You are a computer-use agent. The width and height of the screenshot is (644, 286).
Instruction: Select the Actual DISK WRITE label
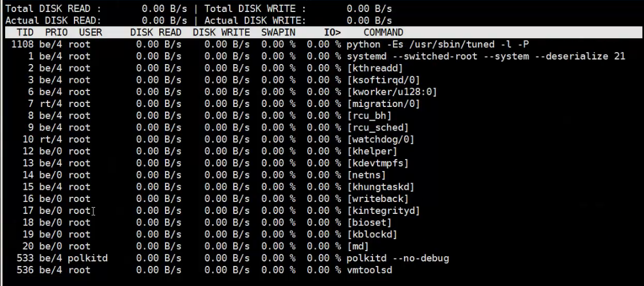click(255, 21)
